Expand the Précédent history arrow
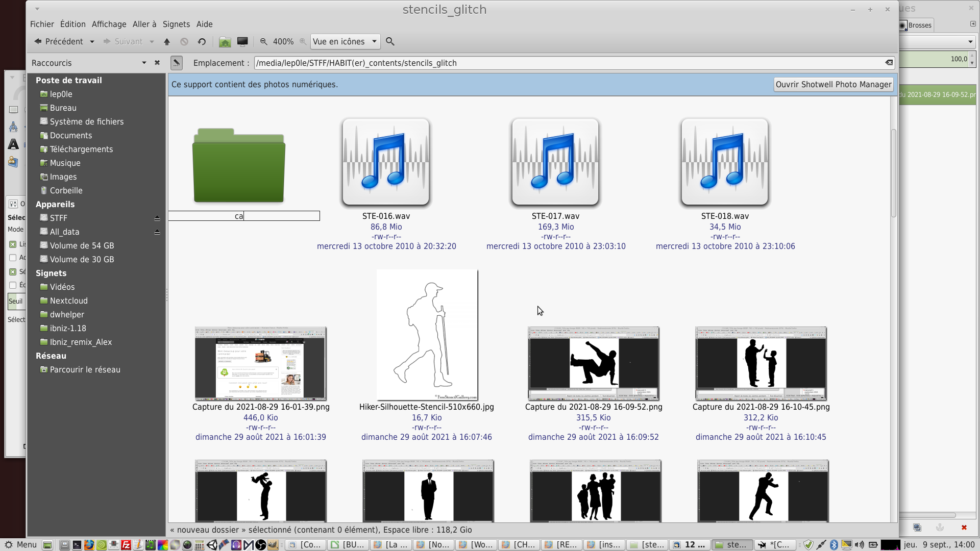Screen dimensions: 980x551 (x=92, y=42)
